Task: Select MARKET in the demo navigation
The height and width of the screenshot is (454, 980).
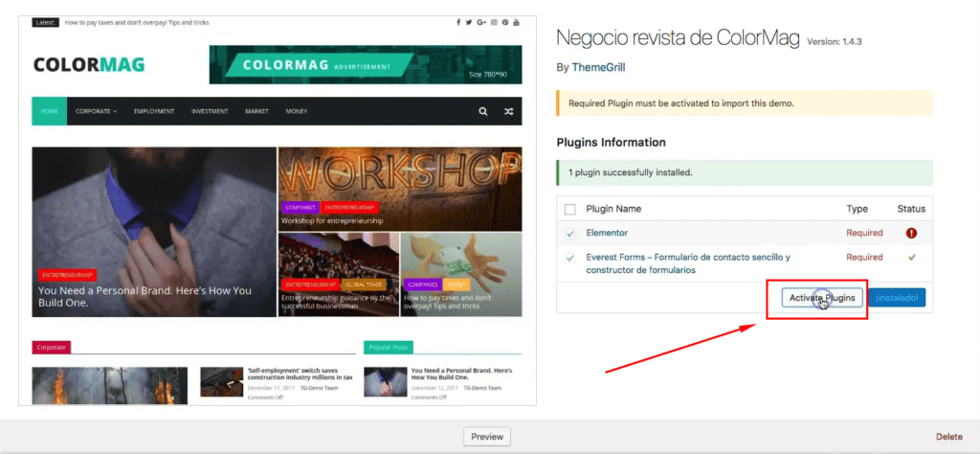Action: pos(256,111)
